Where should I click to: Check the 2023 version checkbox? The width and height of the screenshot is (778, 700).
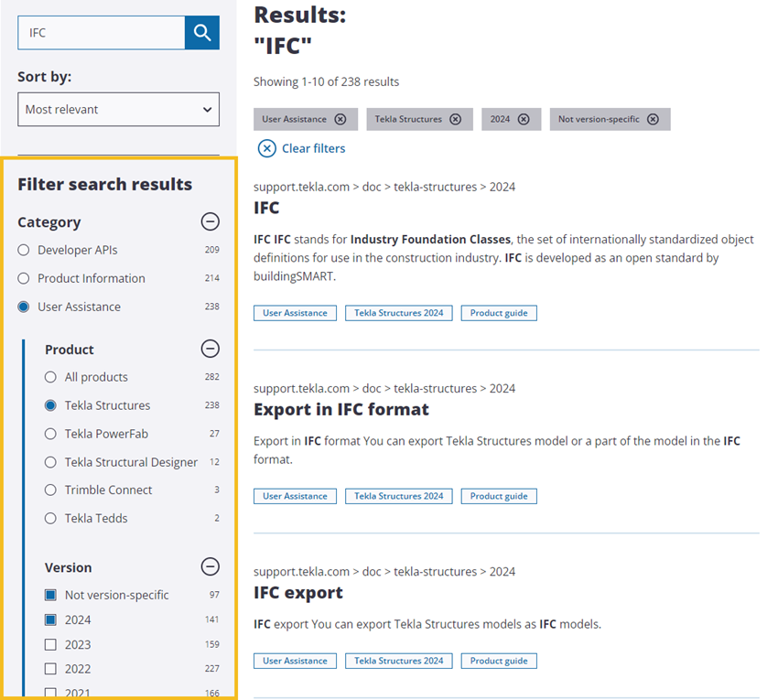pyautogui.click(x=50, y=644)
